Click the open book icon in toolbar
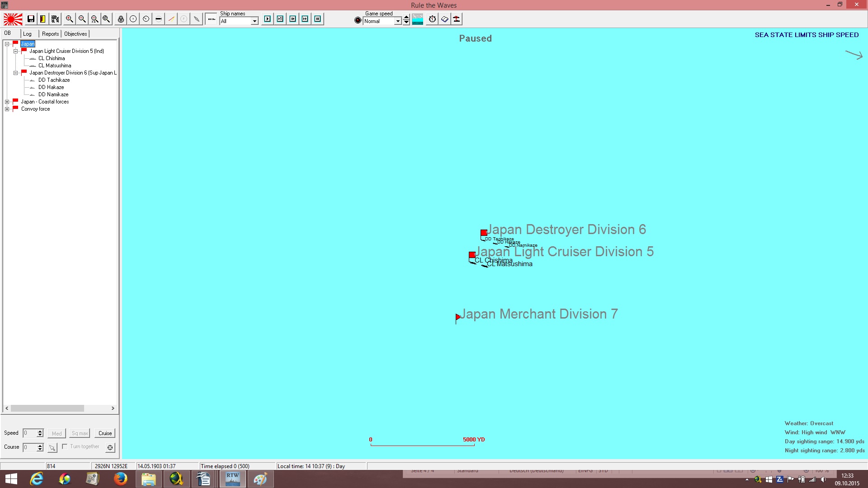Viewport: 868px width, 488px height. (444, 19)
